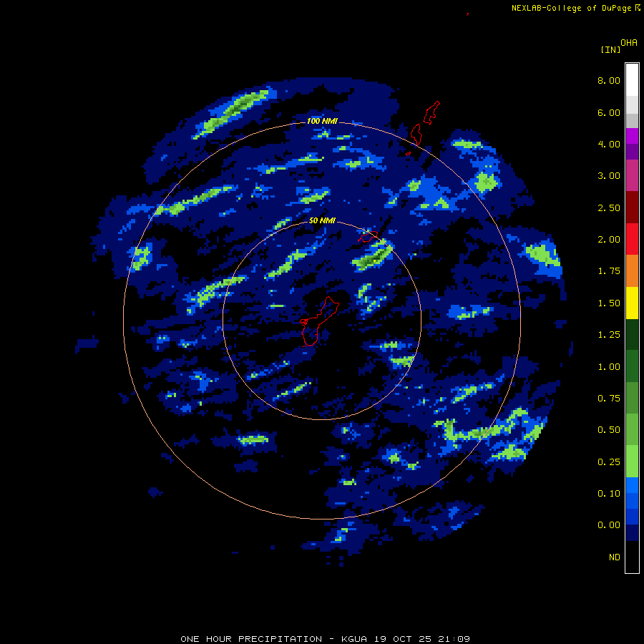
Task: Click the 2.00 scale value
Action: [x=609, y=240]
